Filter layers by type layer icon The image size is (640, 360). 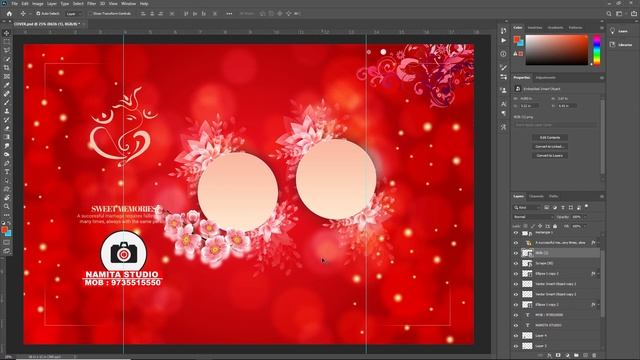click(563, 208)
